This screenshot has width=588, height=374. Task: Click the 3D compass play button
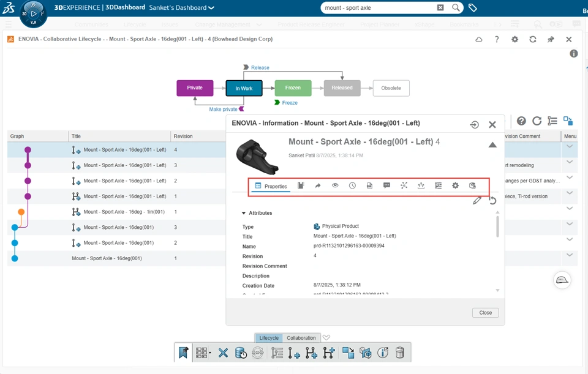pos(33,14)
